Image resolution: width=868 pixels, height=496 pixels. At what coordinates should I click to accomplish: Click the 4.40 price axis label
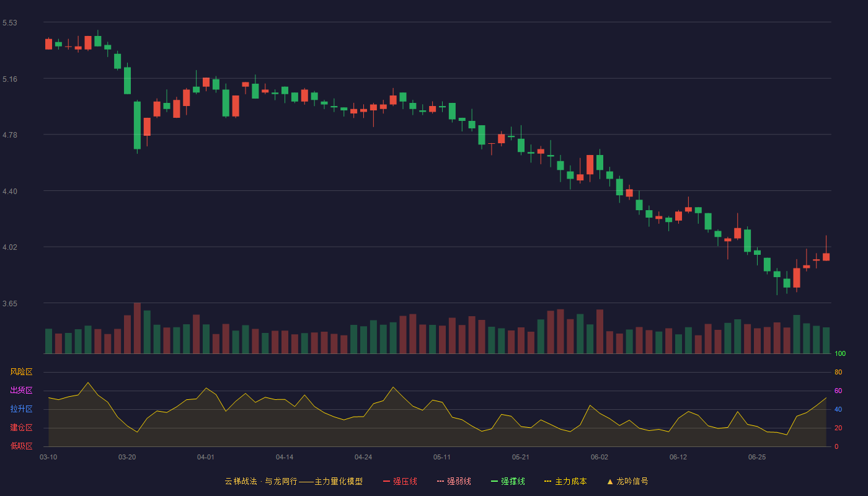[10, 192]
